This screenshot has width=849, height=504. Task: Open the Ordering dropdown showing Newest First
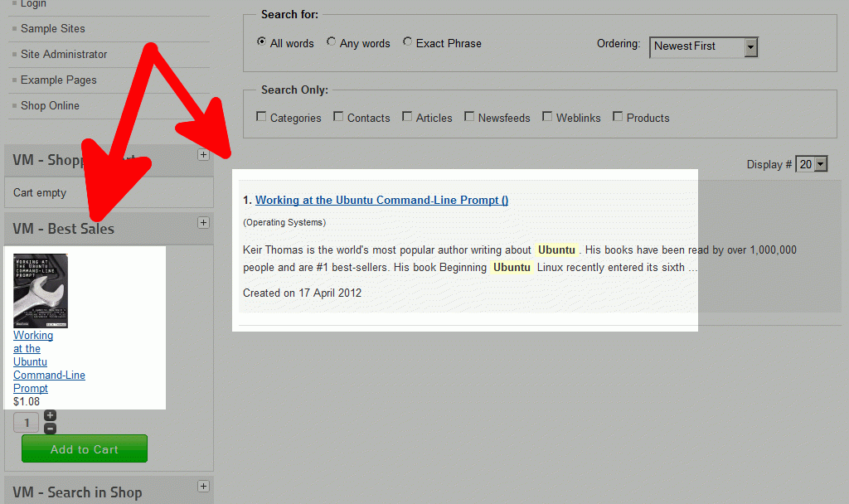coord(703,47)
